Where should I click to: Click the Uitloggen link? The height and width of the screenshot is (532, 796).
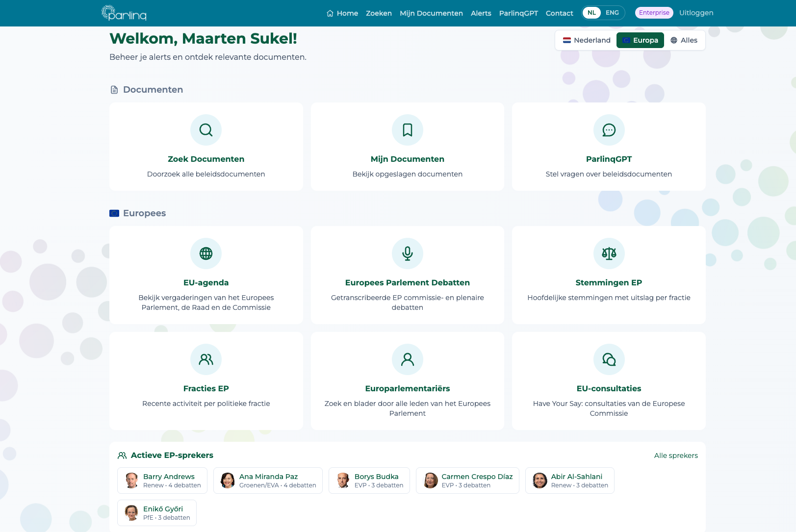coord(696,13)
